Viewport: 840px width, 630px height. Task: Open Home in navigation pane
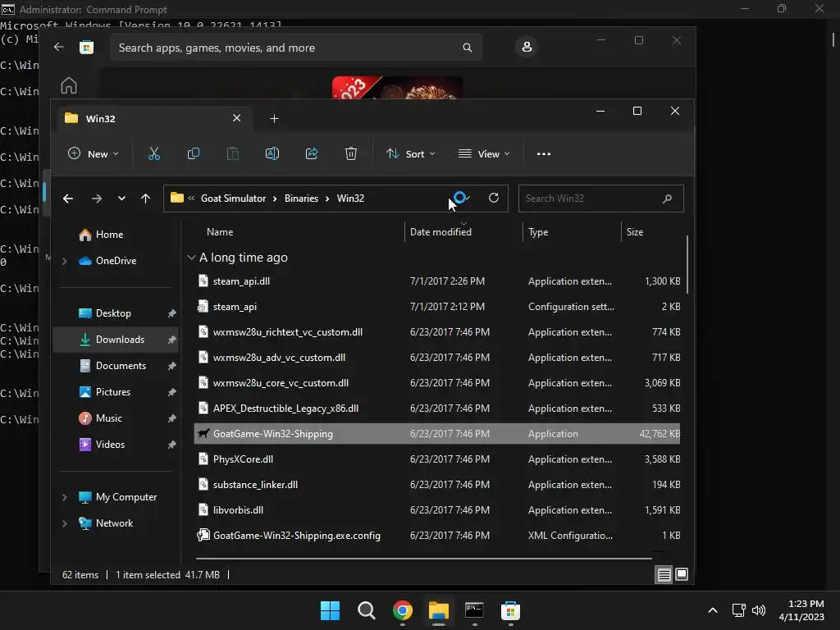point(109,235)
